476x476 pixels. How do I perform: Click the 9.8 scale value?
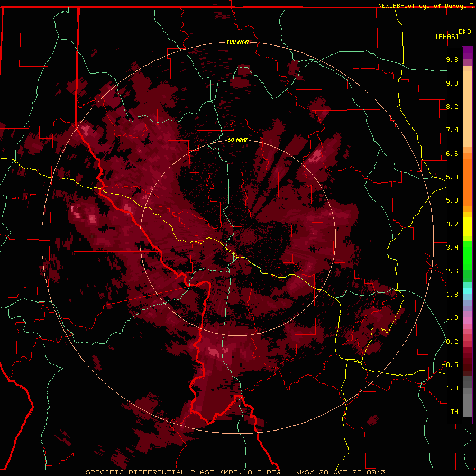[x=452, y=59]
